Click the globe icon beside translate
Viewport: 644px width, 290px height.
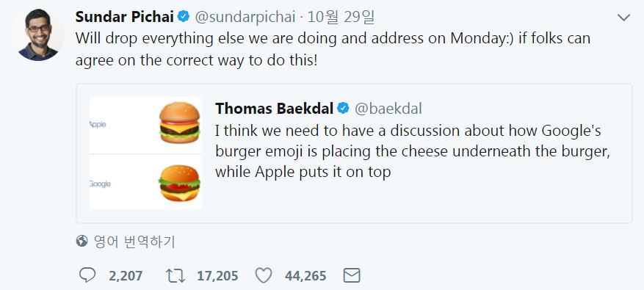[82, 241]
